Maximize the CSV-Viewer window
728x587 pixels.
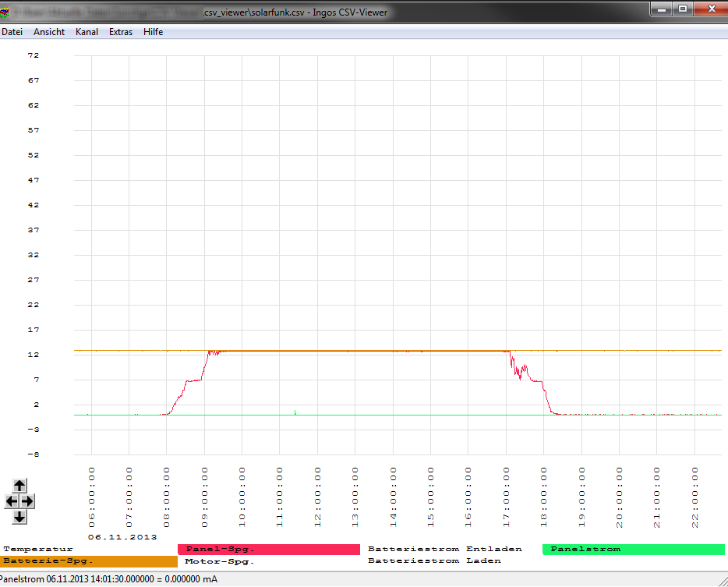[683, 9]
